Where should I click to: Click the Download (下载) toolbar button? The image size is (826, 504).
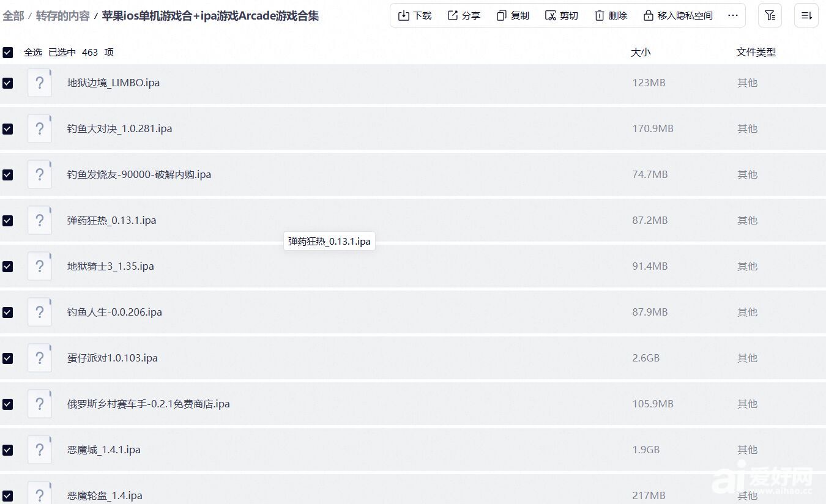coord(415,16)
